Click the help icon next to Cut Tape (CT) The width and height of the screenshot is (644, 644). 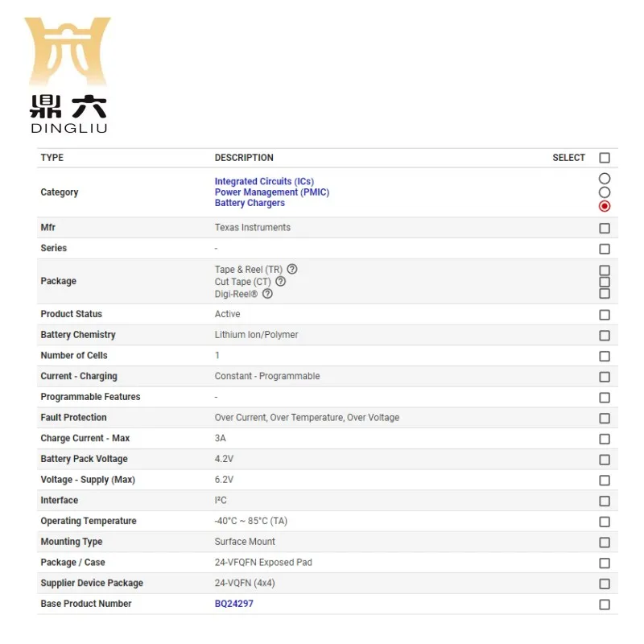coord(280,281)
